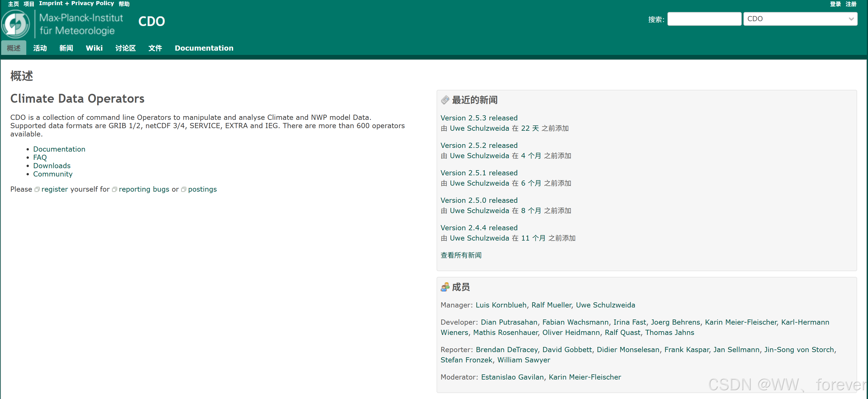Open the 讨论区 forums tab

coord(126,48)
